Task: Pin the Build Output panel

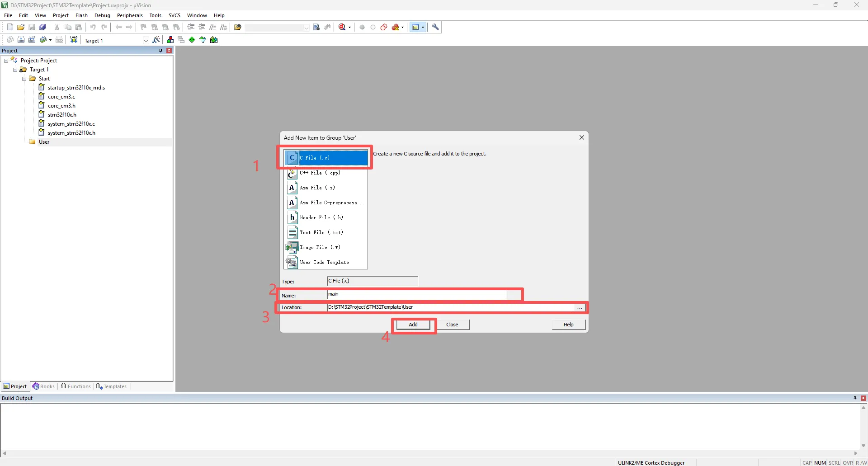Action: tap(855, 398)
